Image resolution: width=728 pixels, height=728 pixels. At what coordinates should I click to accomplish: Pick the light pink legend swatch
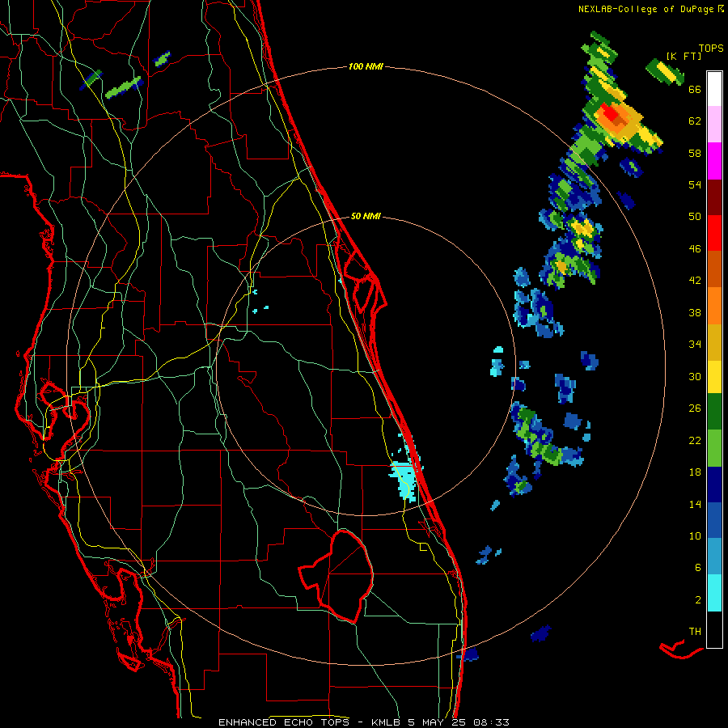[x=714, y=124]
